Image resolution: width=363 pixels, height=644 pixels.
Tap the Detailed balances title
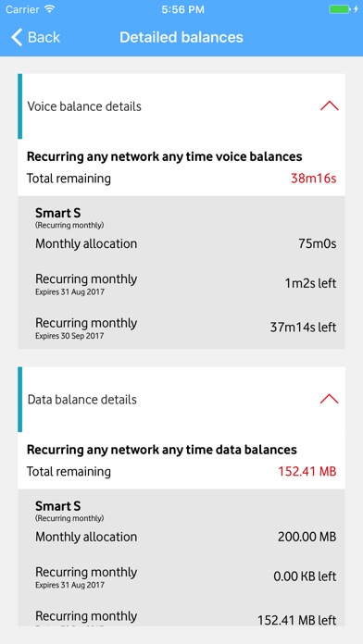click(x=181, y=37)
